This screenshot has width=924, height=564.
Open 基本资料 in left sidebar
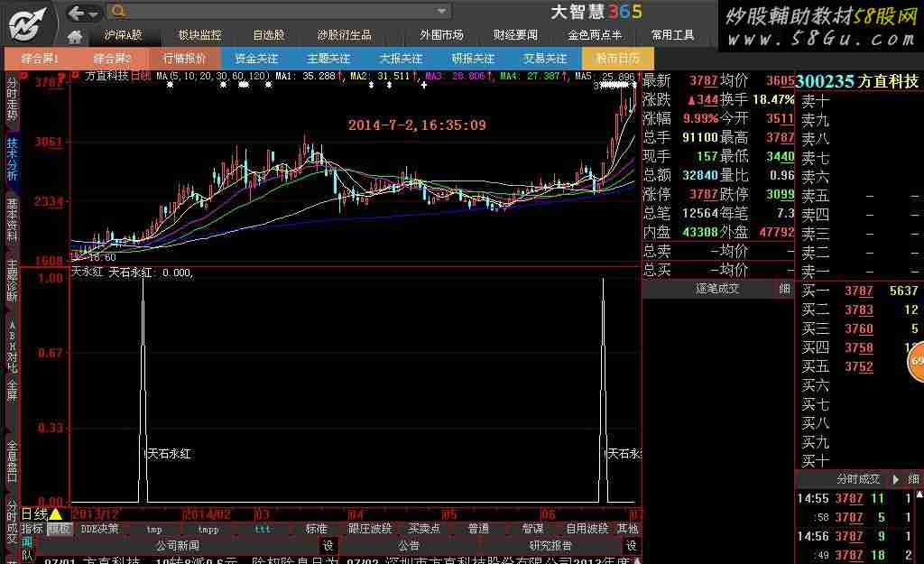click(12, 220)
